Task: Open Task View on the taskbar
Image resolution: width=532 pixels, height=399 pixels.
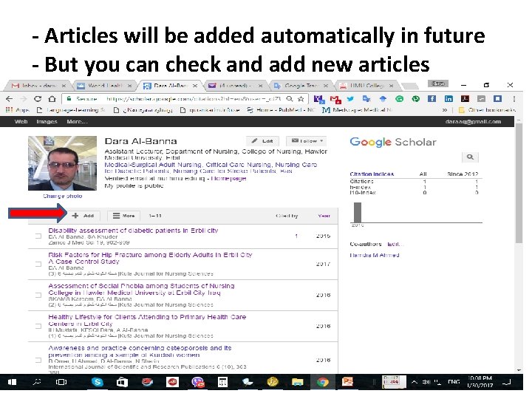Action: (x=61, y=382)
